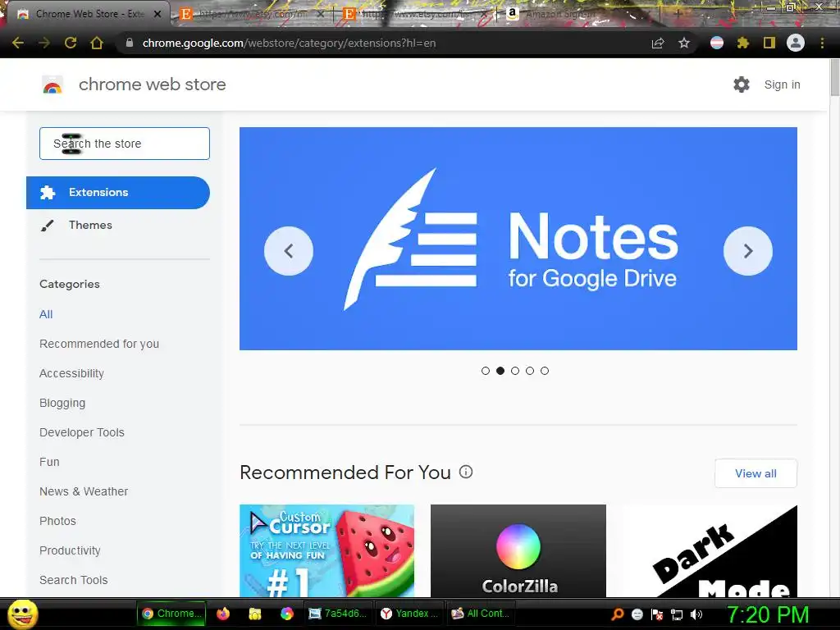Image resolution: width=840 pixels, height=630 pixels.
Task: Show previous carousel slide with left chevron
Action: pos(289,251)
